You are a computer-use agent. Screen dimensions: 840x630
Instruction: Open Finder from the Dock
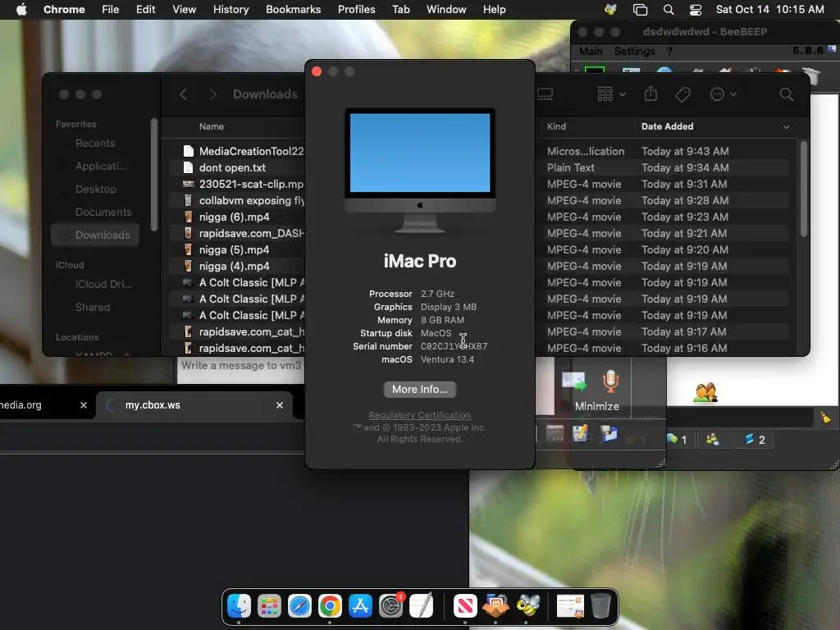coord(239,606)
